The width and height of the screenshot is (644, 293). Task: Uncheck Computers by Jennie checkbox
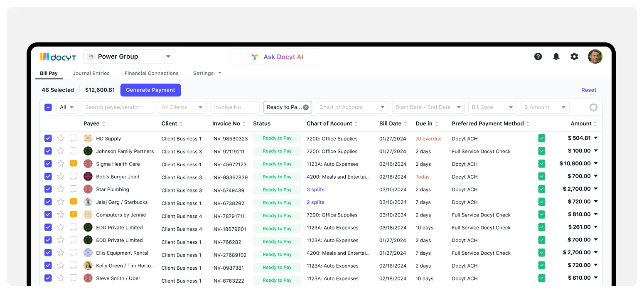pos(48,214)
